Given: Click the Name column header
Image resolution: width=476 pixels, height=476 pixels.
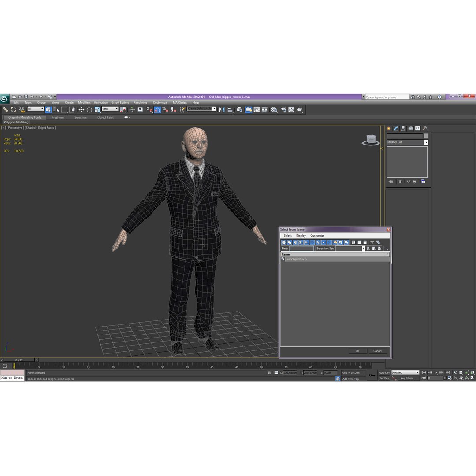Looking at the screenshot, I should 335,254.
